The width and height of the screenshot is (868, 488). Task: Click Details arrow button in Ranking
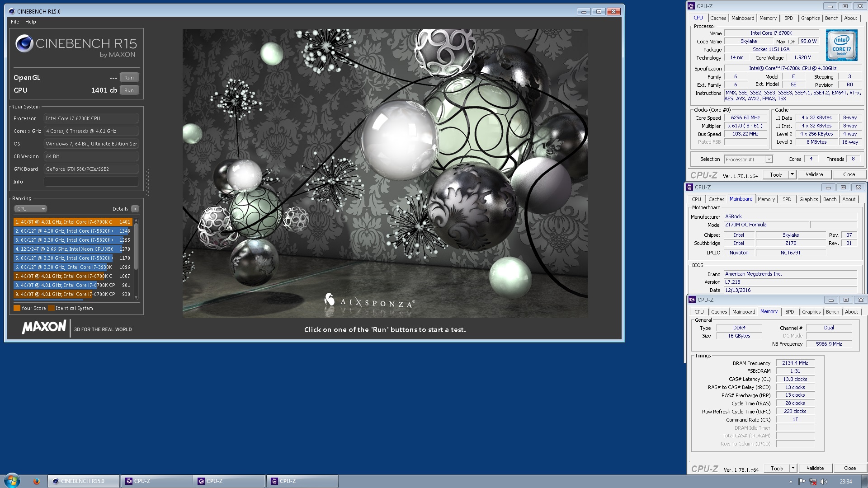point(135,209)
